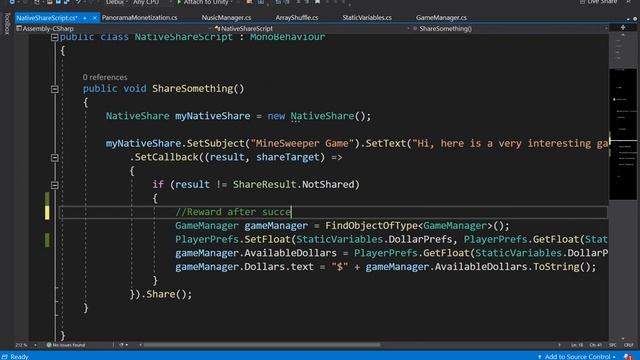
Task: Collapse the NativeShareScript class region
Action: click(54, 38)
